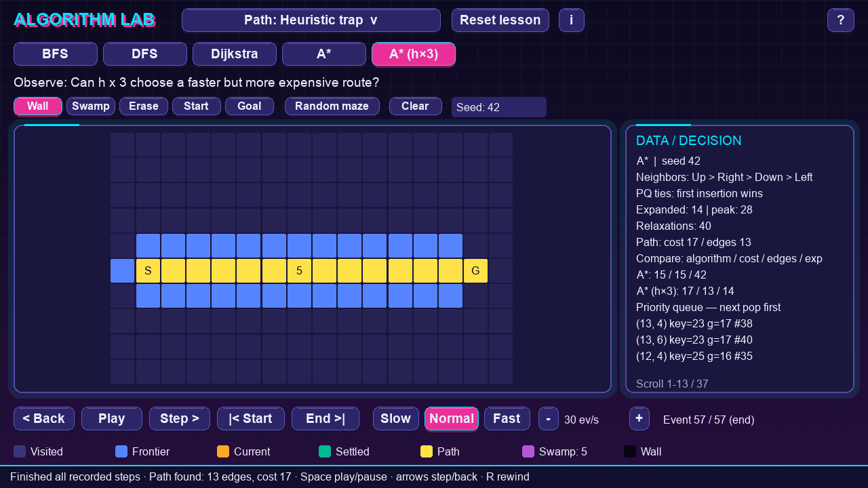Image resolution: width=868 pixels, height=488 pixels.
Task: Click the DATA / DECISION heading
Action: pyautogui.click(x=689, y=141)
